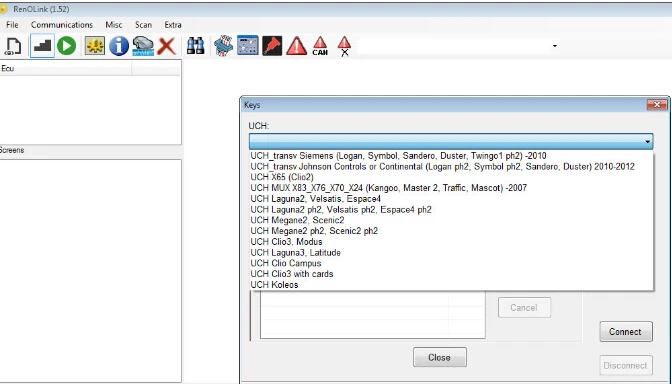Select UCH Clio3, Modus
Viewport: 672px width, 386px height.
tap(452, 242)
